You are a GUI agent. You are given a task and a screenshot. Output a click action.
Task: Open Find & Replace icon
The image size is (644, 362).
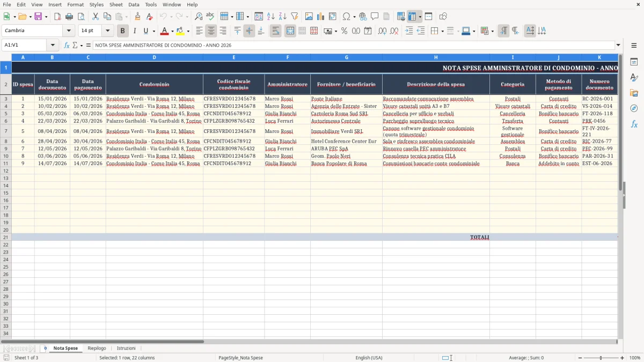click(199, 17)
